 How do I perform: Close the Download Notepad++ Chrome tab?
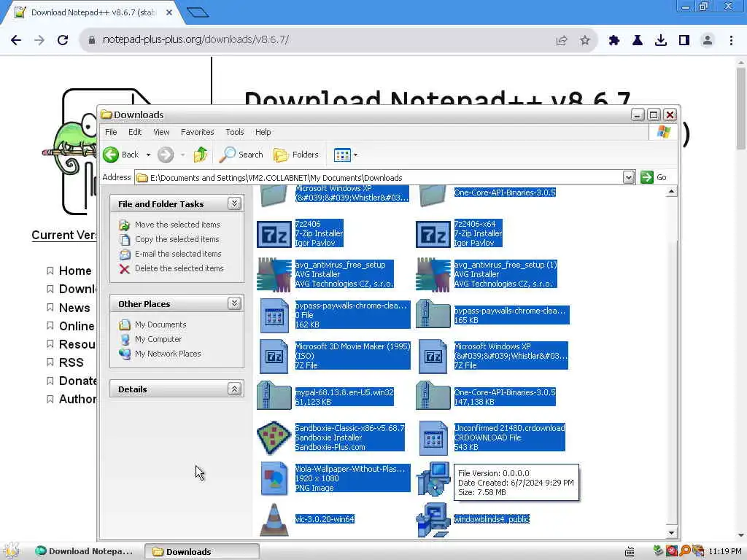coord(169,13)
